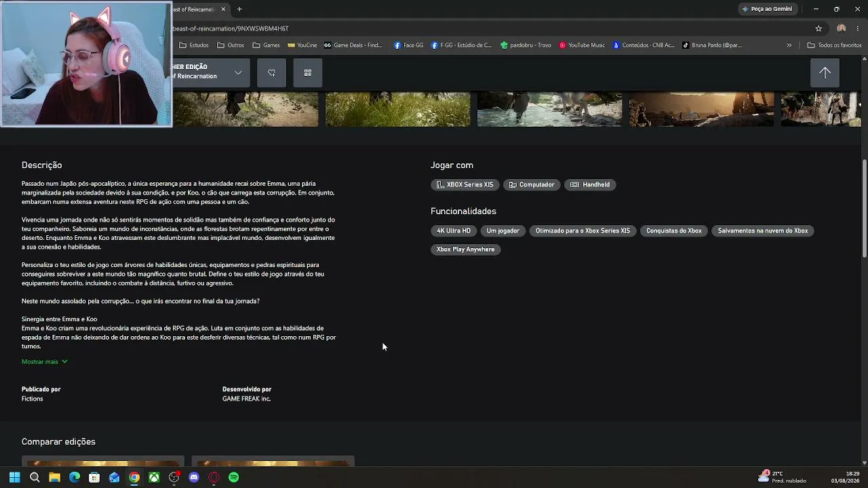This screenshot has height=488, width=868.
Task: Bookmark this page with the star icon
Action: tap(818, 28)
